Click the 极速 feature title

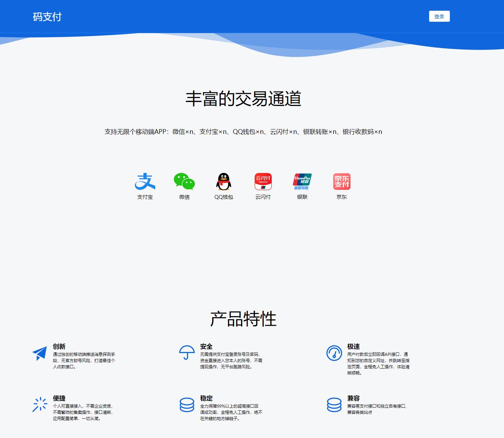click(353, 346)
